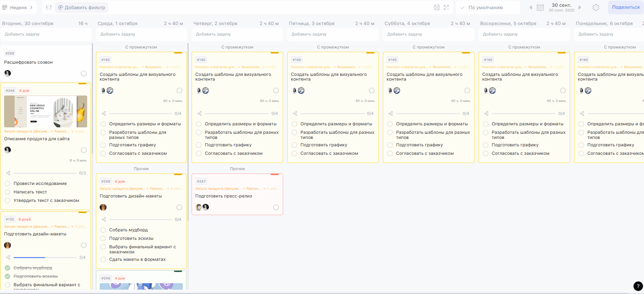Mark 'Расшифровать созвон' task as complete
Viewport: 644px width, 294px height.
click(x=84, y=73)
